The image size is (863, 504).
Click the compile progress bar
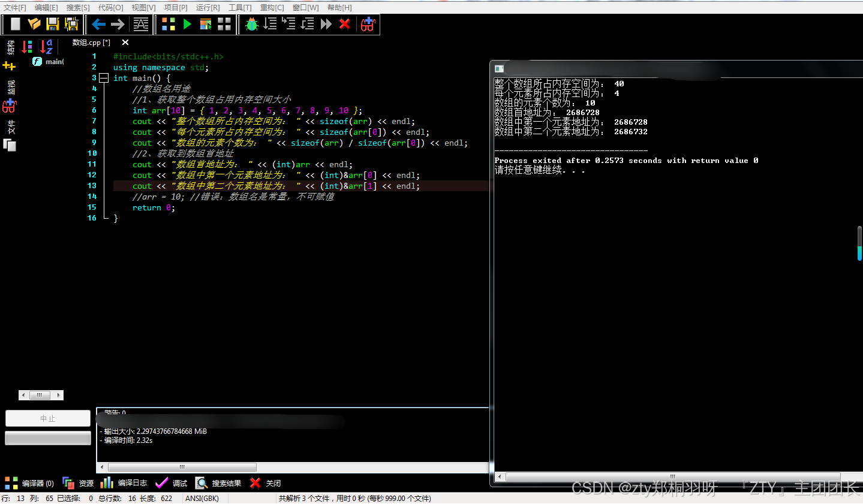point(48,439)
